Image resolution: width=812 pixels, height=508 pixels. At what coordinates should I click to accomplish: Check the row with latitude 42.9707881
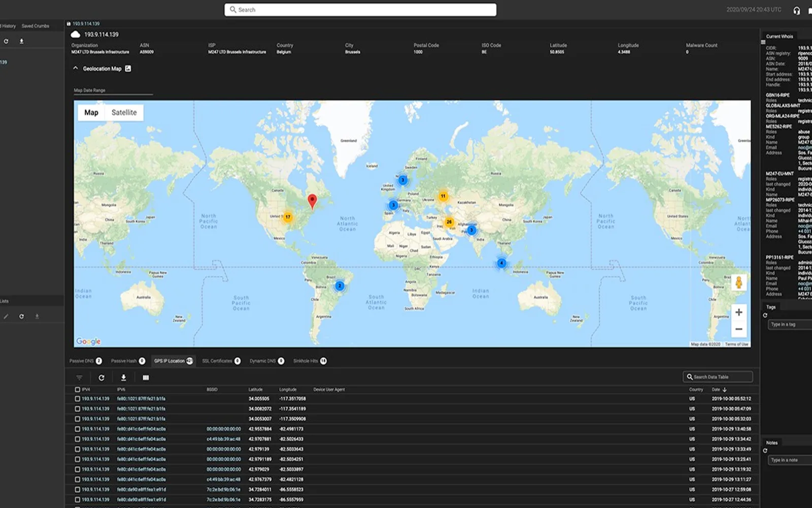coord(78,439)
